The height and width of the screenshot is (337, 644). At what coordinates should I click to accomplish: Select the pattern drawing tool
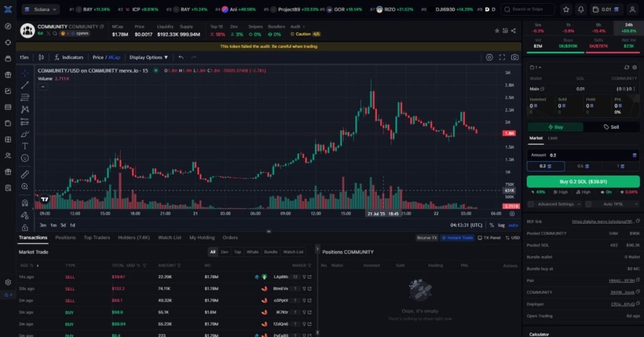click(25, 109)
